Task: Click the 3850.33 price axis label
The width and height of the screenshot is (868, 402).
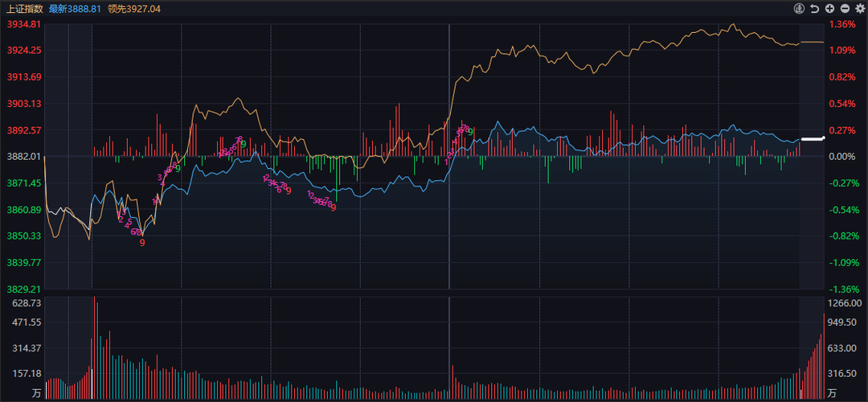Action: pyautogui.click(x=23, y=236)
